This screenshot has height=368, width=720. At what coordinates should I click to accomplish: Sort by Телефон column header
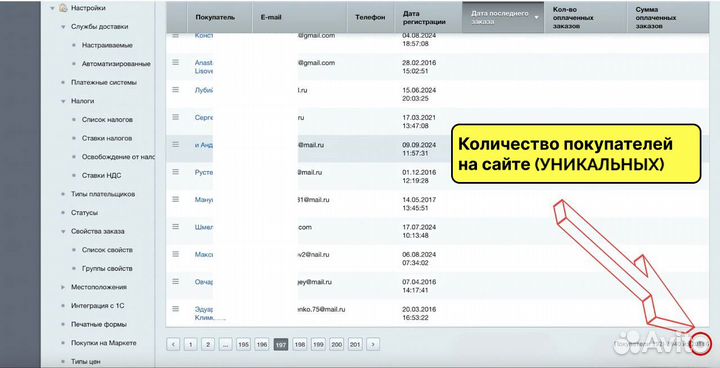tap(370, 17)
